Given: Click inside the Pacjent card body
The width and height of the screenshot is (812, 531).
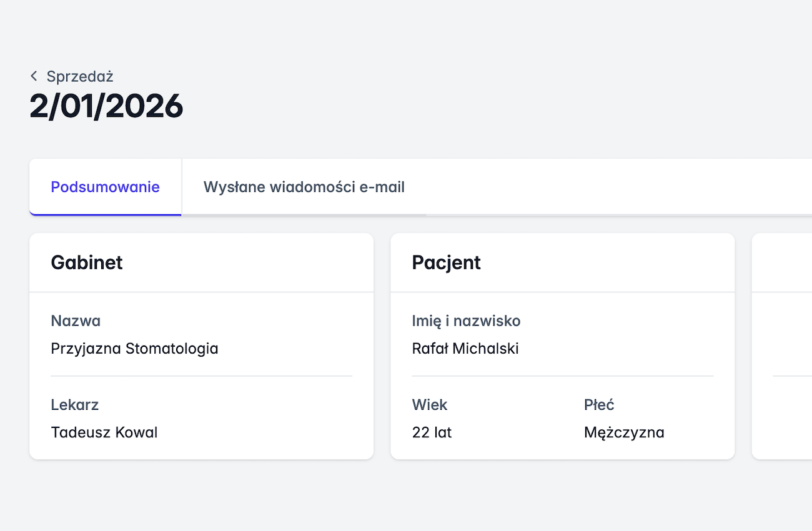Looking at the screenshot, I should coord(562,375).
